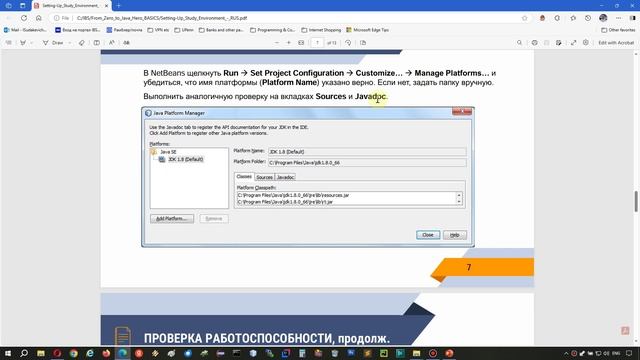Open the Favorites hub icon
This screenshot has height=360, width=640.
point(573,18)
